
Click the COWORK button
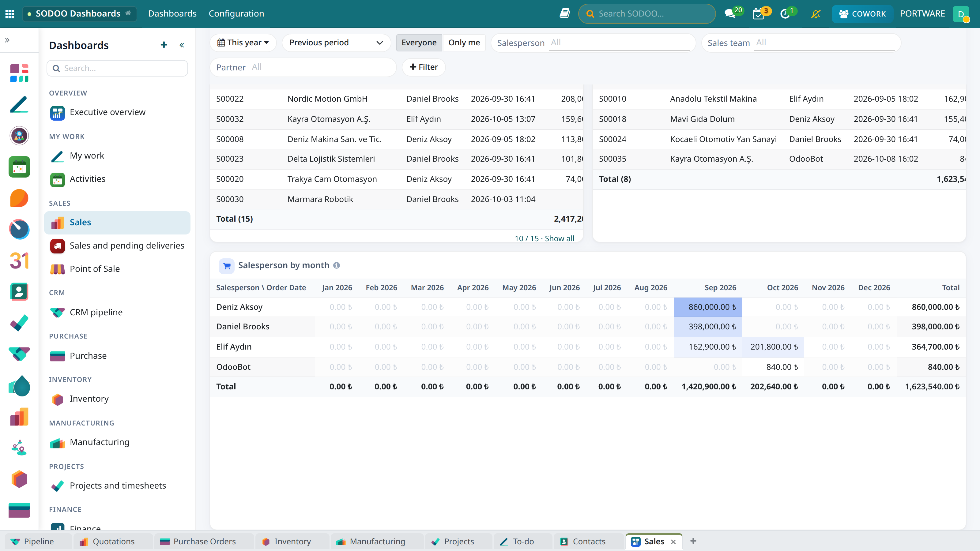(x=862, y=14)
